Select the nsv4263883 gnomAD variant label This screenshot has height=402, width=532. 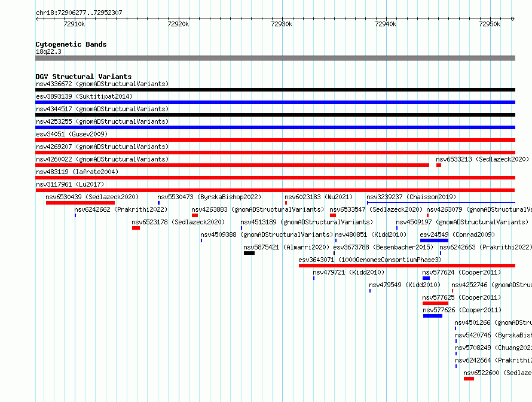pyautogui.click(x=258, y=209)
